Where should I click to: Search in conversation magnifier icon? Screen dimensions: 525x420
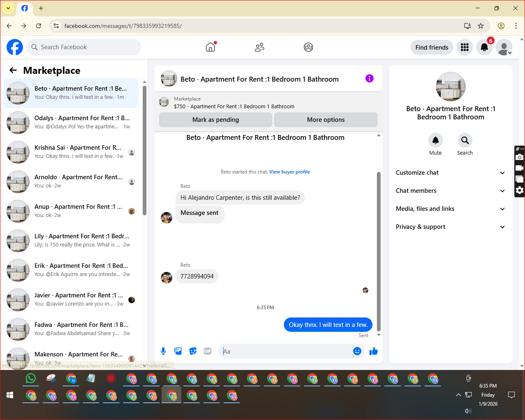[x=465, y=140]
